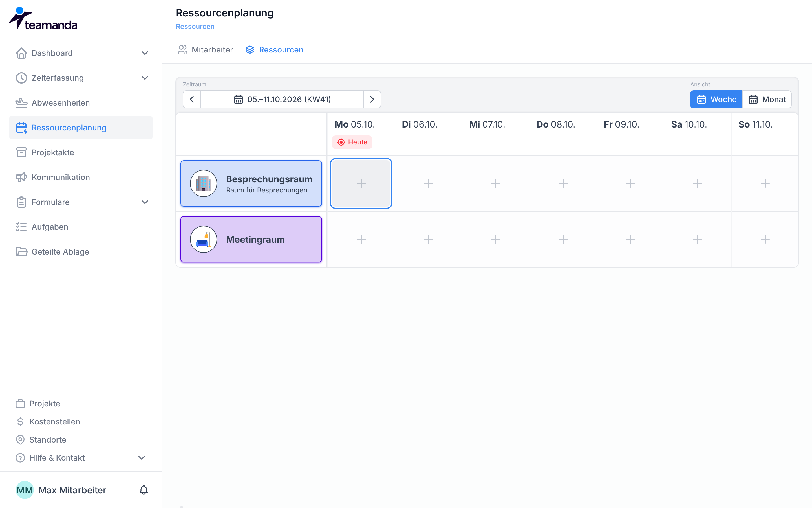Click the Besprechungsraum building icon
Viewport: 812px width, 508px height.
tap(203, 183)
